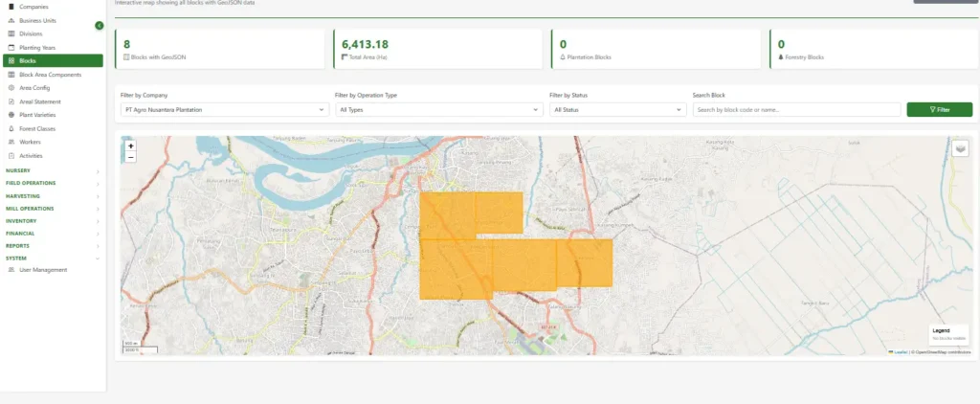Expand the HARVESTING sidebar section
Image resolution: width=980 pixels, height=404 pixels.
(x=54, y=196)
